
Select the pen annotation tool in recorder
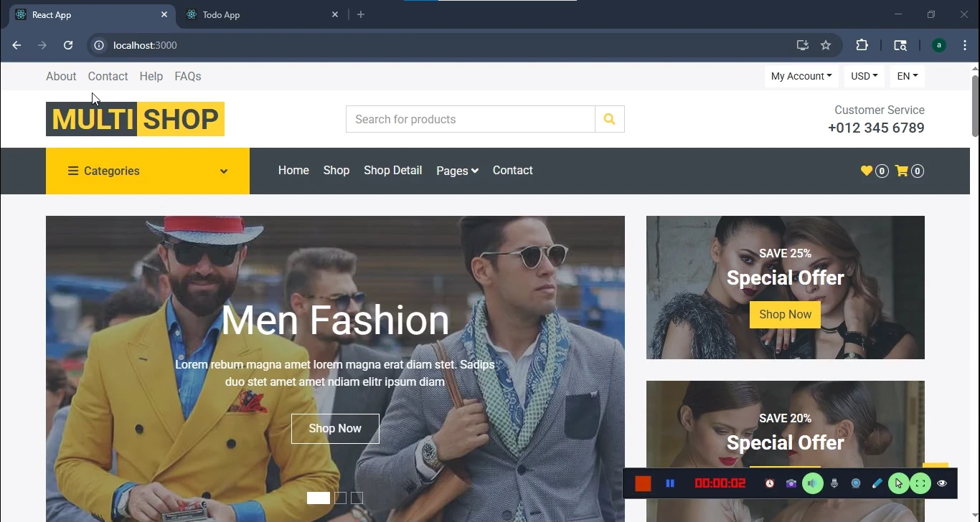[x=877, y=484]
